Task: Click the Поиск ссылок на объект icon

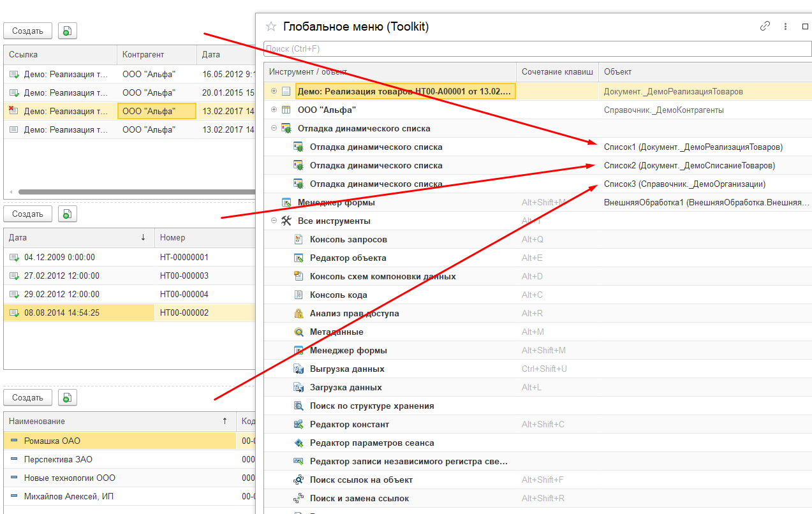Action: coord(299,480)
